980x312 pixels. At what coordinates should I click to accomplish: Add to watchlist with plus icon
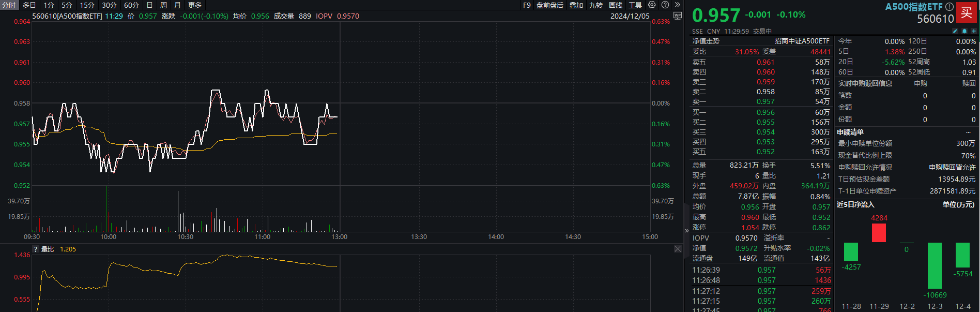click(x=974, y=31)
